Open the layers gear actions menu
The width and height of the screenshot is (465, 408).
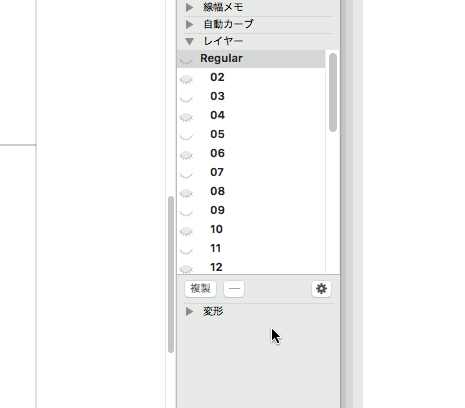click(321, 289)
